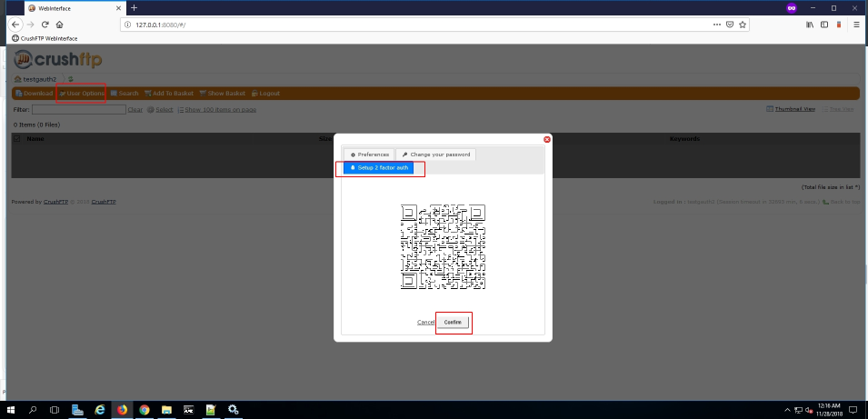Click the volume tray icon
The width and height of the screenshot is (868, 419).
(x=809, y=410)
